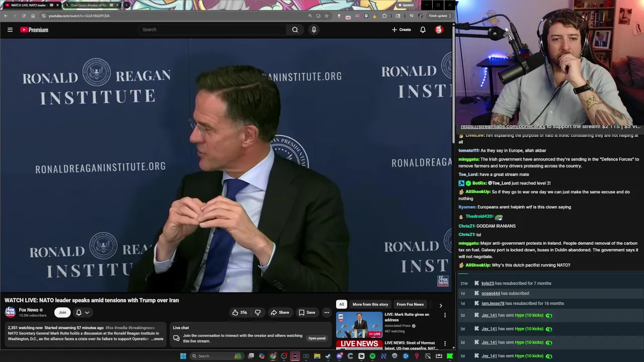Expand description with ...more link

(x=157, y=339)
